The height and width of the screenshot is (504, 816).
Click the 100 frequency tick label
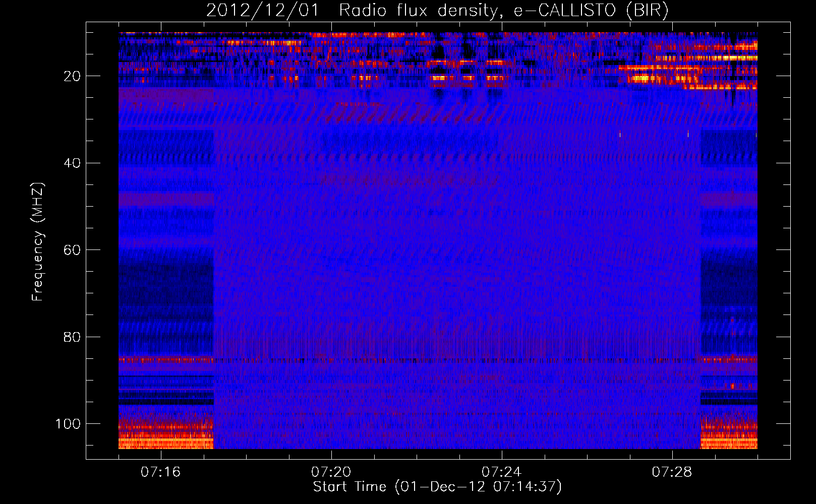coord(68,424)
